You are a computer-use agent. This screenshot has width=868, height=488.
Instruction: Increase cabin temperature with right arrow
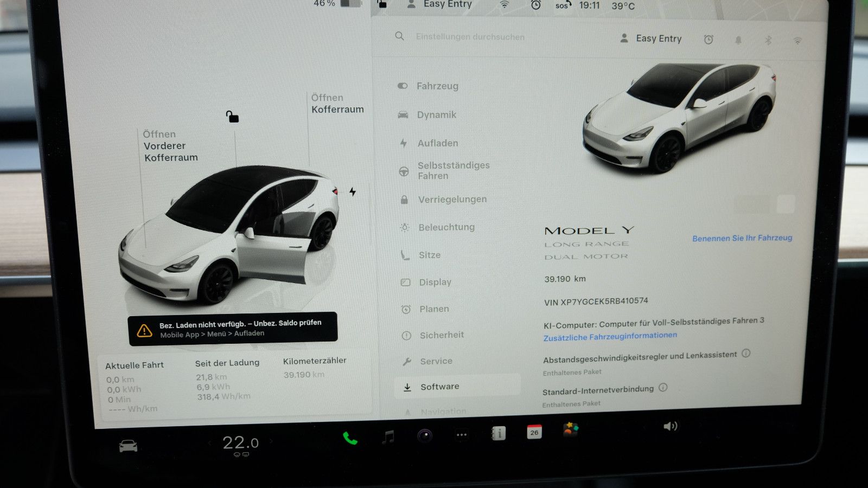272,441
